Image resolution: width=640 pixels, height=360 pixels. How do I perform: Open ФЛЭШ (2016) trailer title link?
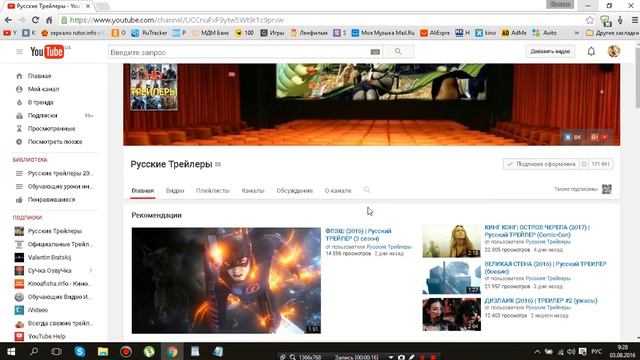click(358, 235)
